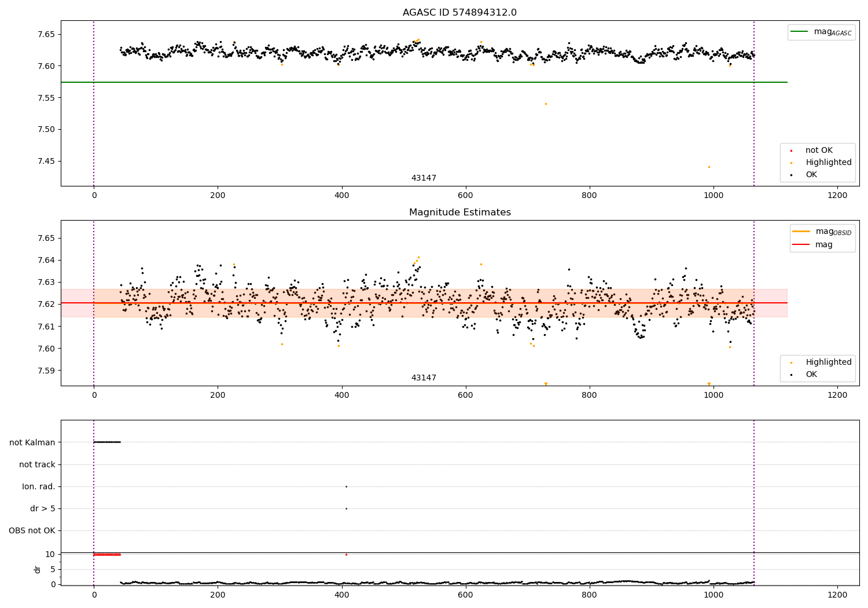Click the 7.65 tick on the top plot
Viewport: 868px width, 608px height.
click(46, 35)
